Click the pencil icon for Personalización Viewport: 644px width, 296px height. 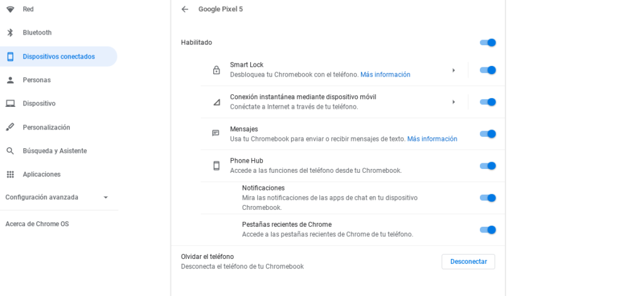(10, 127)
